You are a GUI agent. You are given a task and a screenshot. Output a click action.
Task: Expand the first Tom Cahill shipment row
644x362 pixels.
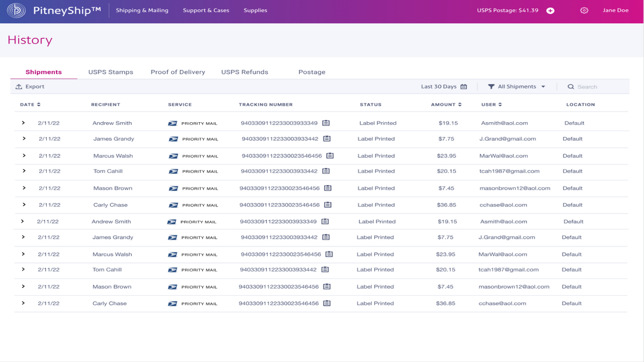click(24, 171)
